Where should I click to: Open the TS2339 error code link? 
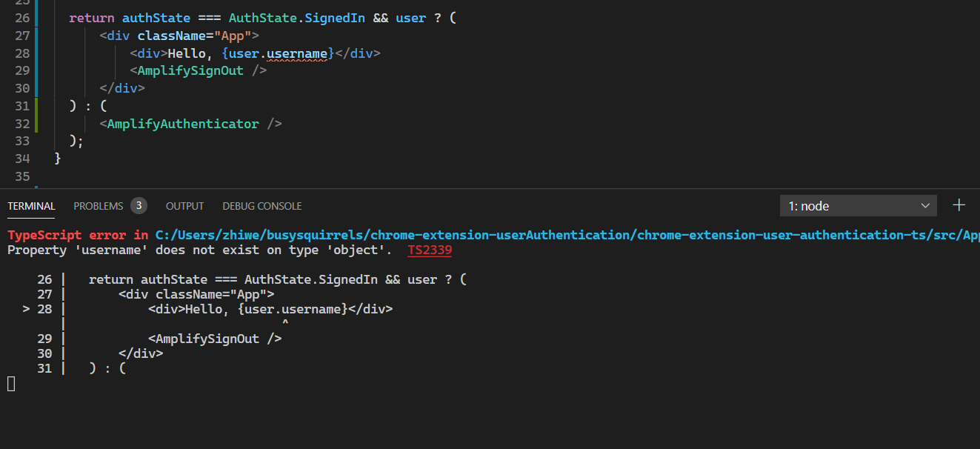click(430, 250)
